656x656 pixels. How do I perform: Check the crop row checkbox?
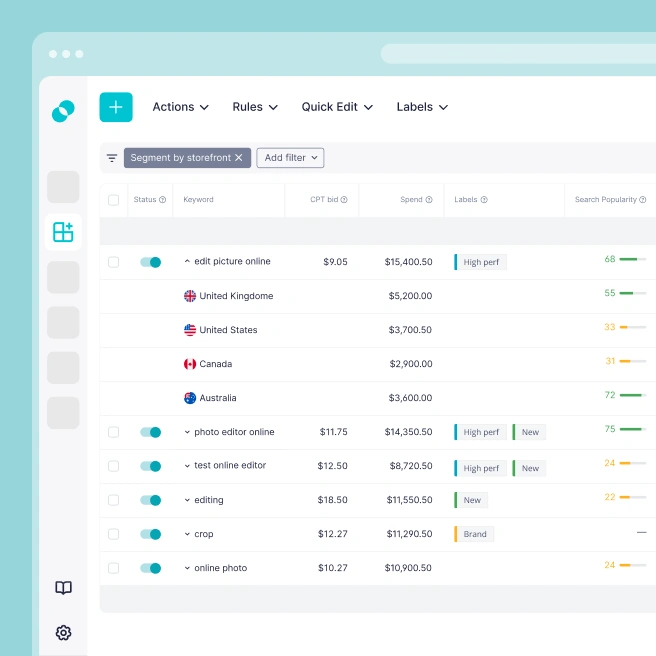[x=113, y=534]
